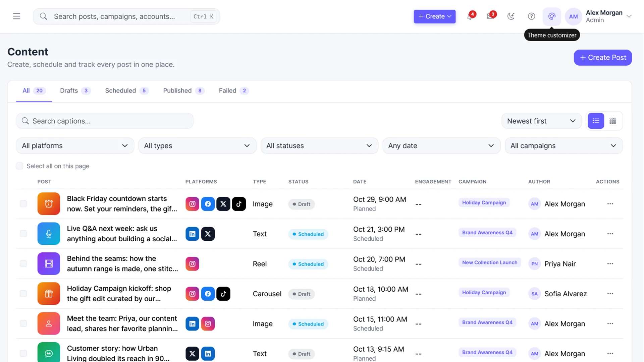Open actions menu for Behind the seams post
Viewport: 644px width, 362px height.
click(610, 264)
